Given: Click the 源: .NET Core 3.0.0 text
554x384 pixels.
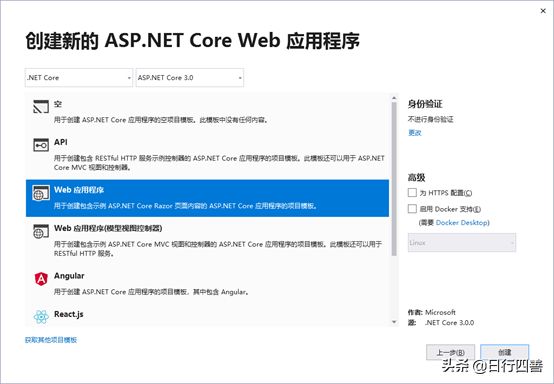Looking at the screenshot, I should 441,323.
